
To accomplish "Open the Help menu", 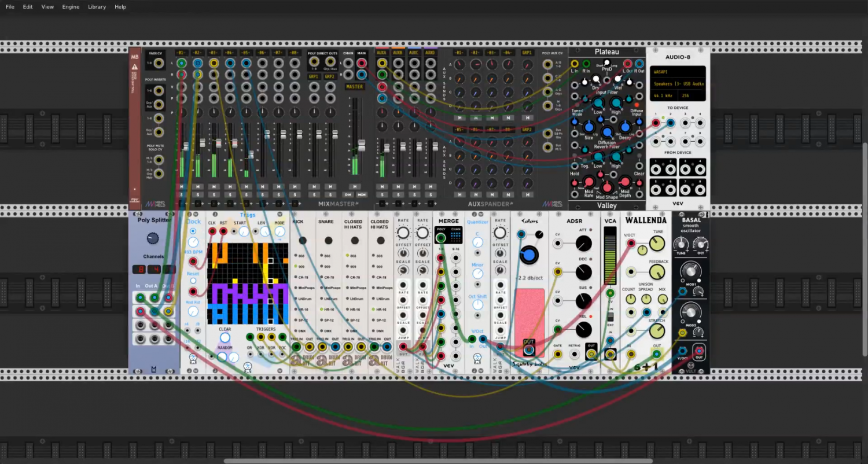I will click(120, 7).
